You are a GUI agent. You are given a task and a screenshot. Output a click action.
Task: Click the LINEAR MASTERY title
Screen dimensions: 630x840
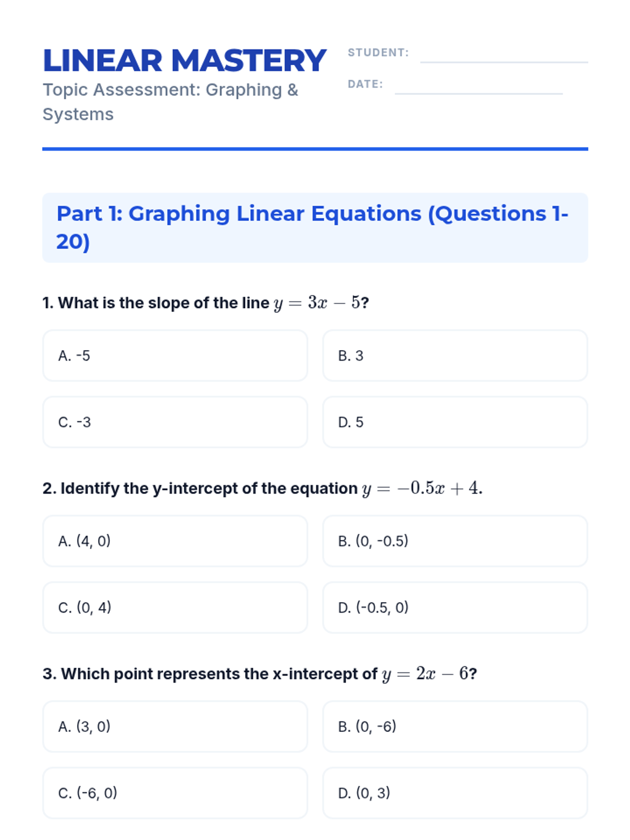coord(184,60)
